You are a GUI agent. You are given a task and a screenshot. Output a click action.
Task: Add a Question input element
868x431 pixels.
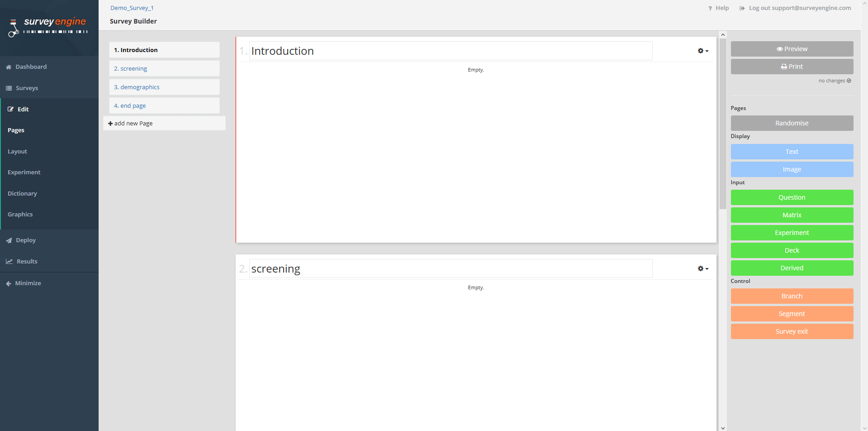tap(792, 197)
